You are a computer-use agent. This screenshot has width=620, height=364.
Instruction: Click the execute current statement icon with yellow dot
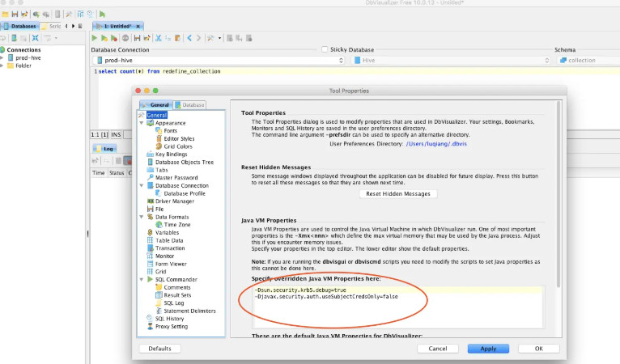[x=104, y=38]
